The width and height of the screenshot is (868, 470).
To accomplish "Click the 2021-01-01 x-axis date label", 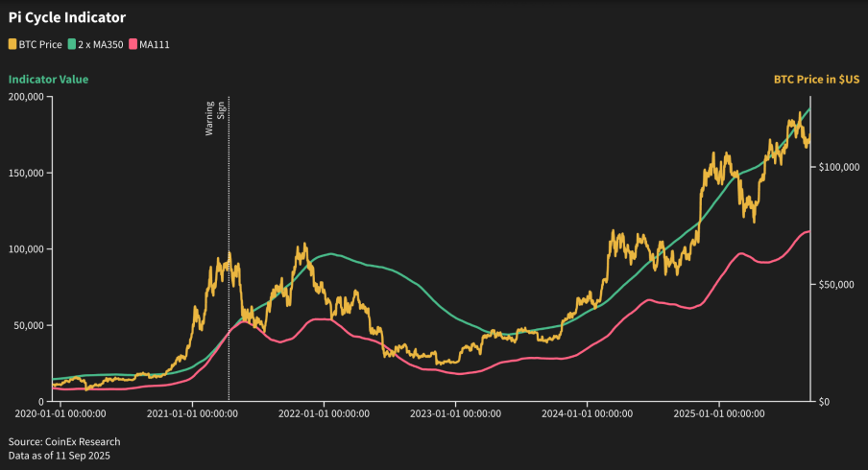I will (192, 413).
